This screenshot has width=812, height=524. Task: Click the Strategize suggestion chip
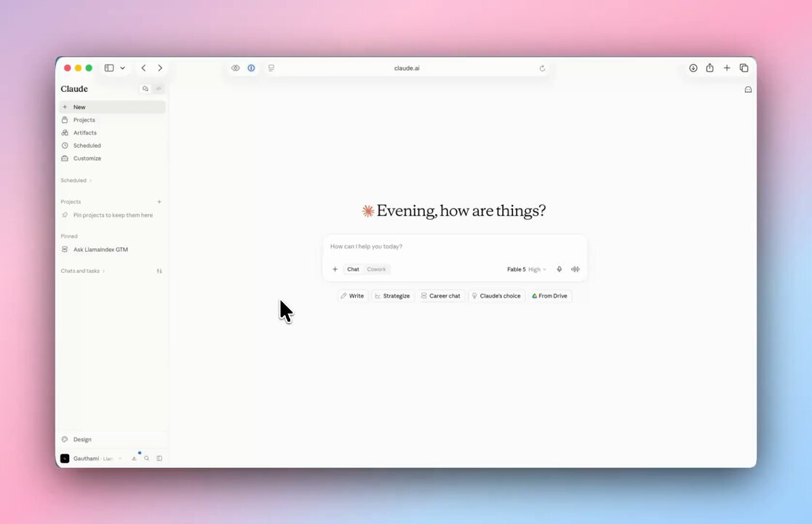[392, 296]
